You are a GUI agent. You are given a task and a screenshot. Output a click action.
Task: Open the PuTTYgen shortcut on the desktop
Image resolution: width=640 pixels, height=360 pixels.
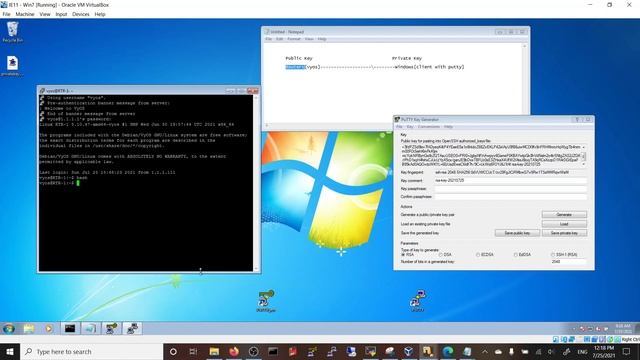(266, 301)
